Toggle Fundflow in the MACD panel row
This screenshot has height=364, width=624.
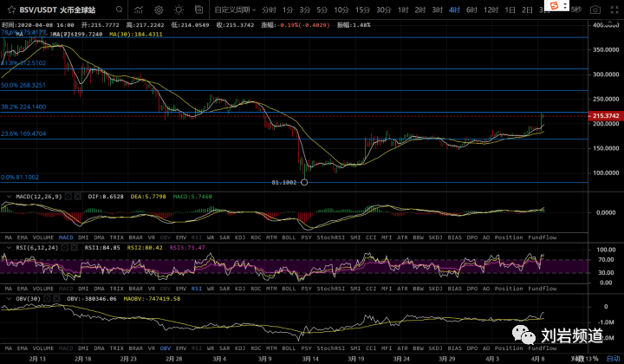click(542, 237)
